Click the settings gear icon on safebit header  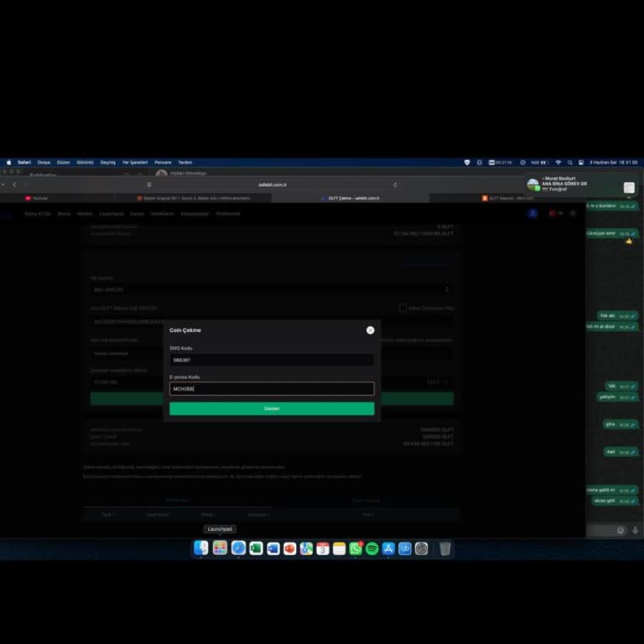click(x=573, y=213)
